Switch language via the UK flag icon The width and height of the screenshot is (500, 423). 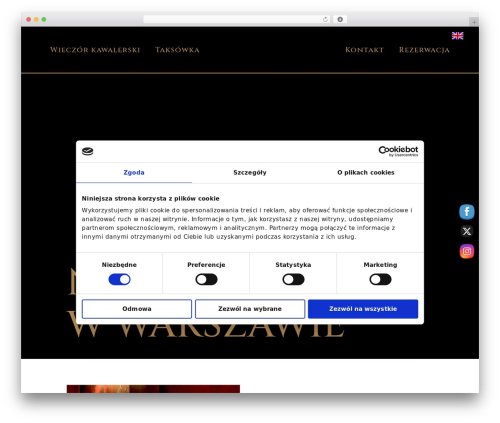pyautogui.click(x=457, y=36)
